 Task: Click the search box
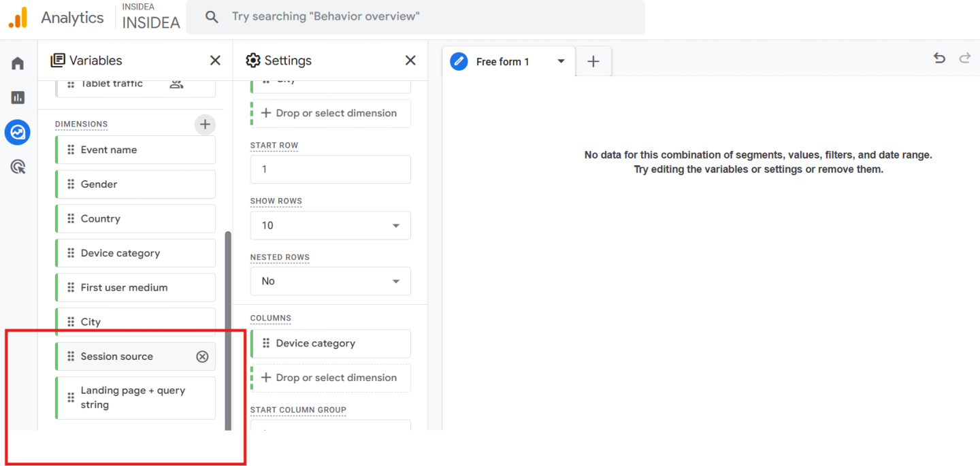(x=416, y=17)
